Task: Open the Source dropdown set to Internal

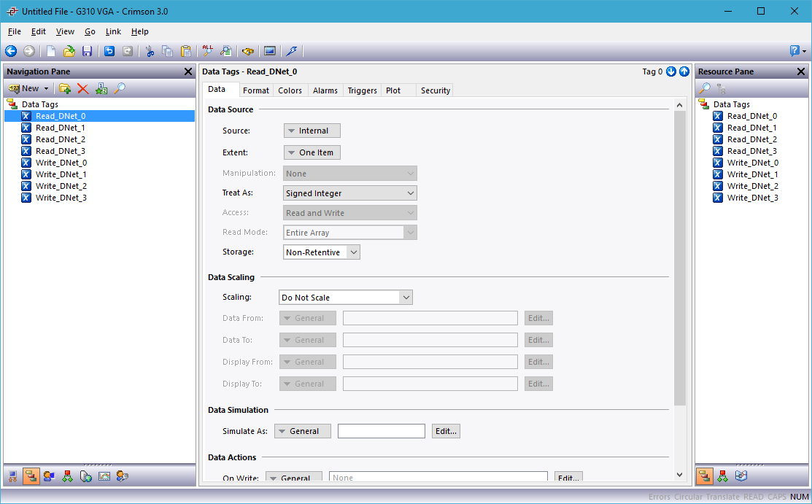Action: click(x=312, y=131)
